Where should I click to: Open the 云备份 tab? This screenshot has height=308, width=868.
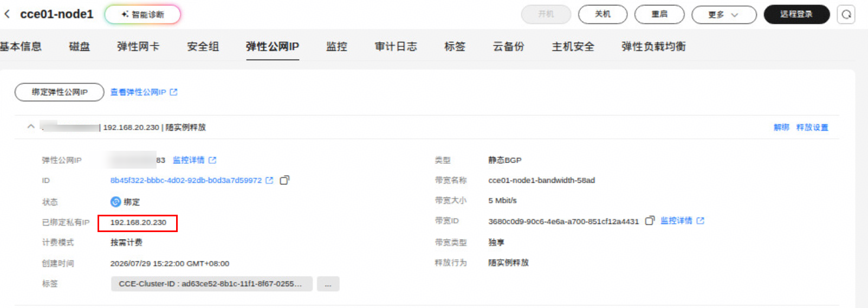508,47
